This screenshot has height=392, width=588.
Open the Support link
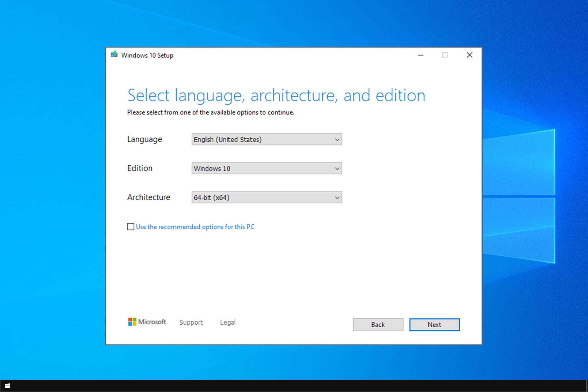point(191,322)
